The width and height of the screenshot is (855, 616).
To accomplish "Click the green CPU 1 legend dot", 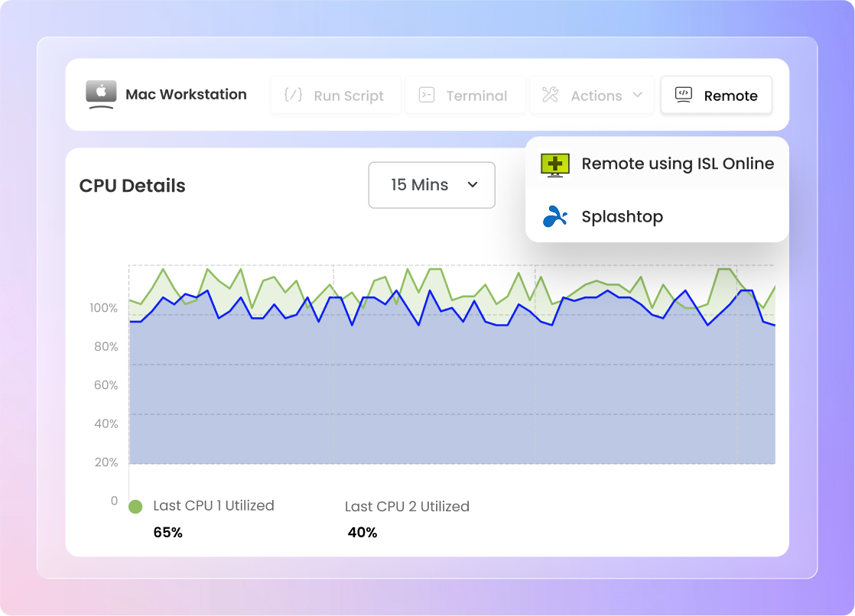I will pos(135,507).
